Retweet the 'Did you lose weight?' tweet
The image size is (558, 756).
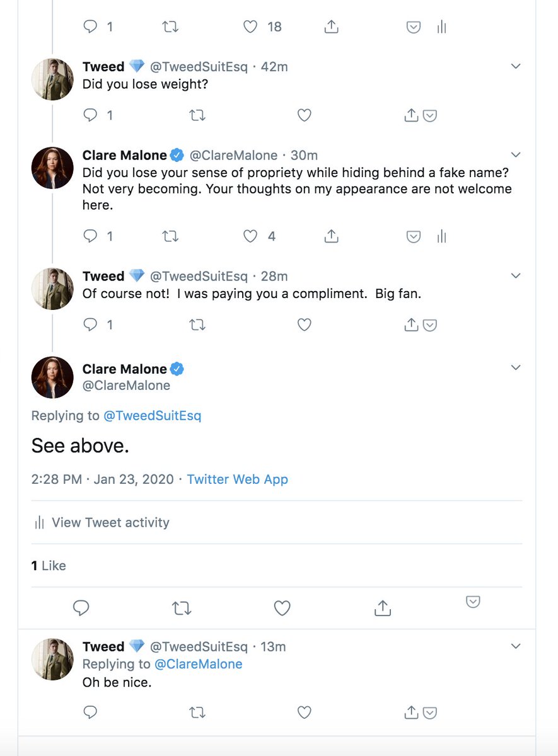point(197,115)
